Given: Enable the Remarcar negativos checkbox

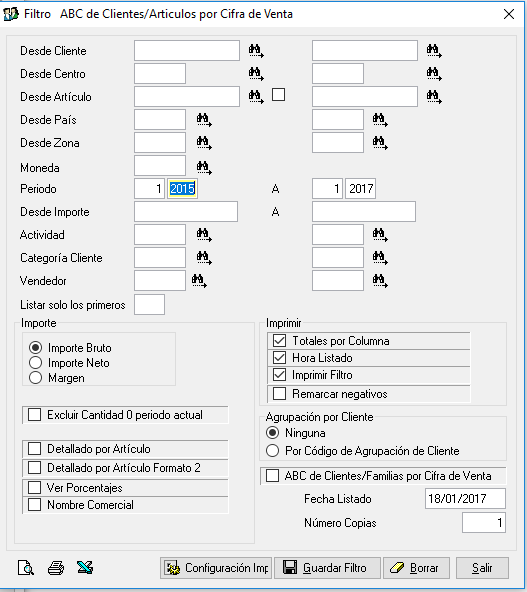Looking at the screenshot, I should [x=279, y=393].
